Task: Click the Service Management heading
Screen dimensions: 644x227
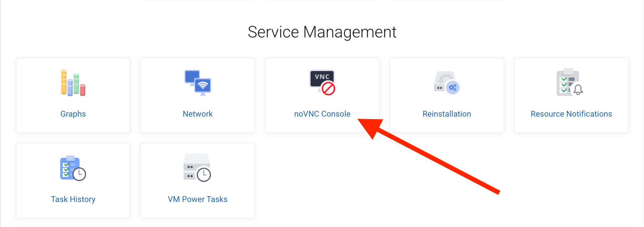Action: 322,32
